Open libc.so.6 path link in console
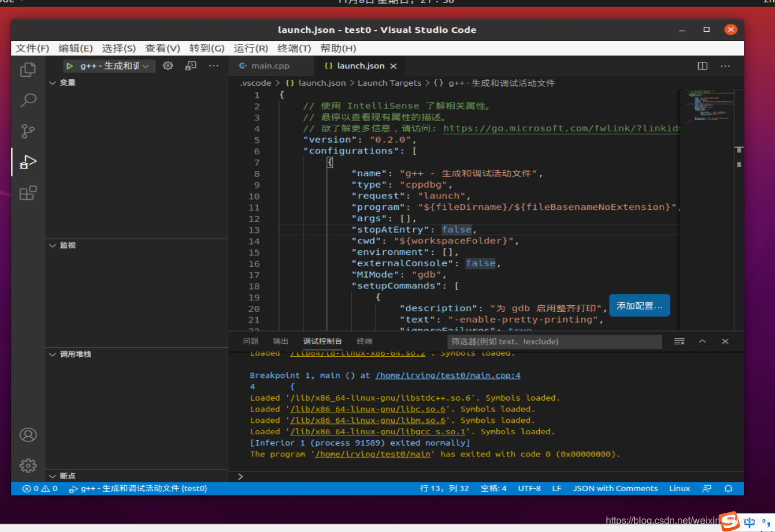 (x=368, y=409)
